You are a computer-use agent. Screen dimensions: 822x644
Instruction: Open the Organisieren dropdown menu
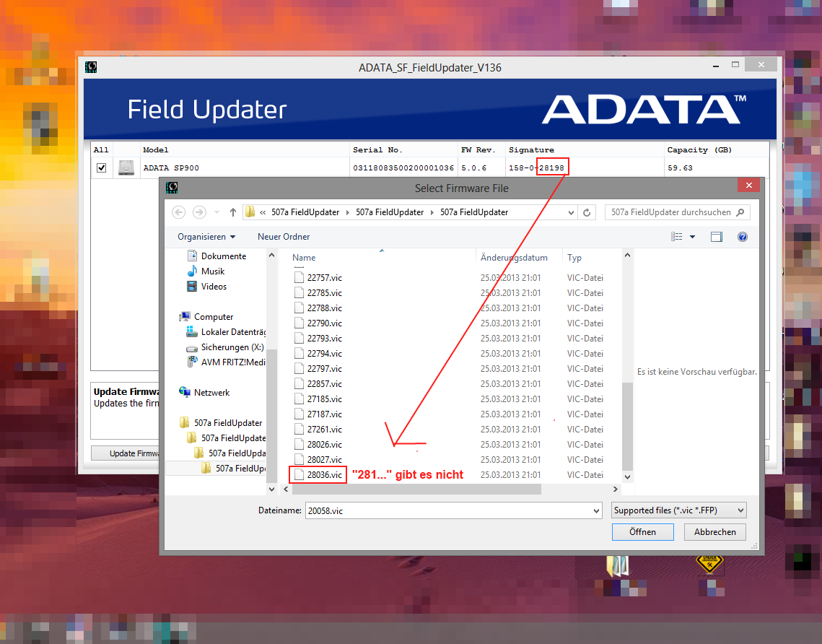206,237
